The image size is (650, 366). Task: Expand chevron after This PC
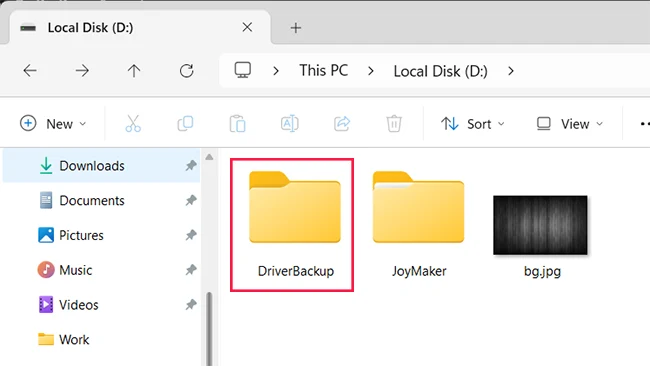[371, 71]
